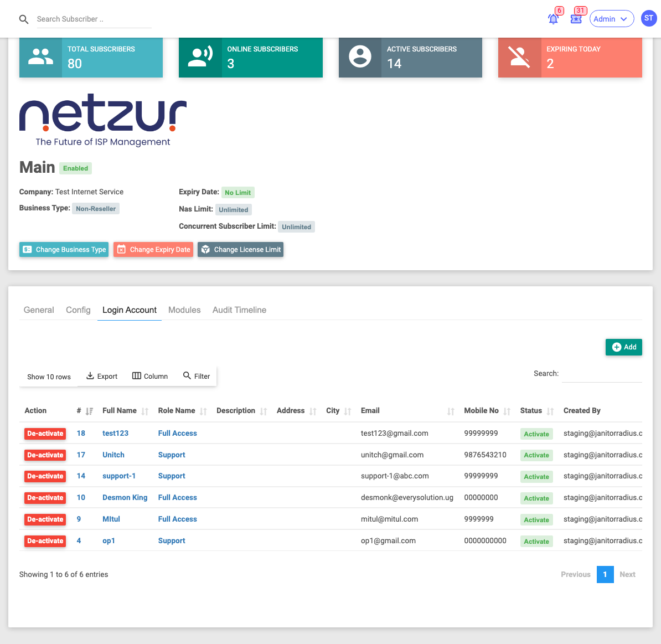Sort by # column sort icon
Screen dimensions: 661x644
point(89,411)
